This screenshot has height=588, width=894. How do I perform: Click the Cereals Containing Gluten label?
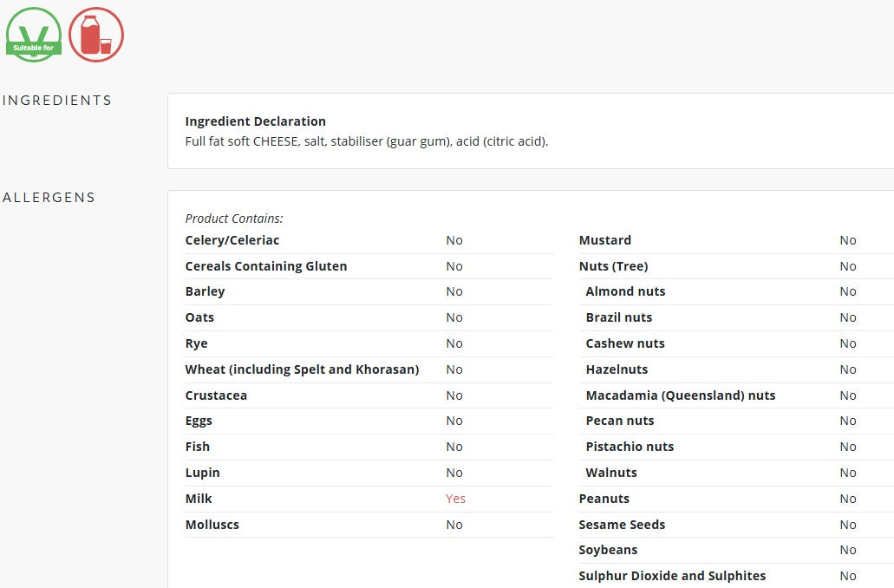pyautogui.click(x=265, y=266)
